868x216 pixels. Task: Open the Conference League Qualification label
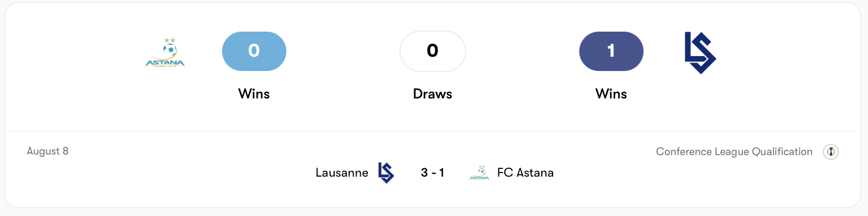(x=734, y=152)
